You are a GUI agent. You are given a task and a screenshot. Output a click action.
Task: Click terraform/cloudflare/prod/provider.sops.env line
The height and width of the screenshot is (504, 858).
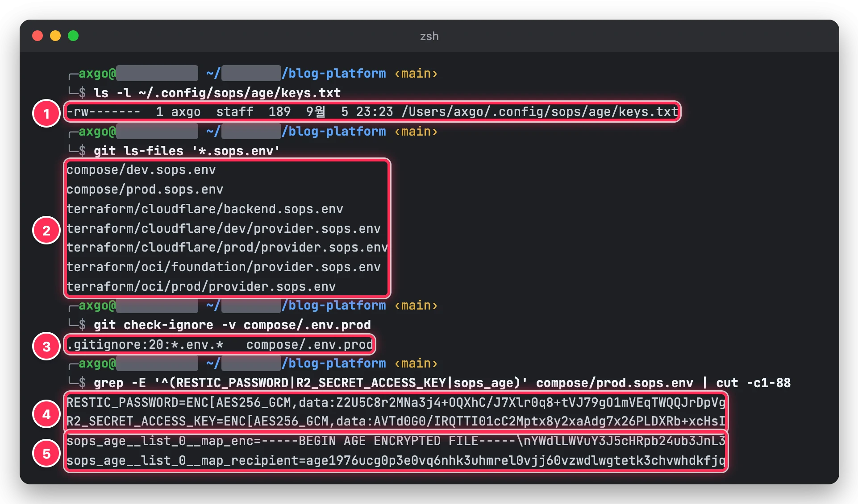[227, 248]
